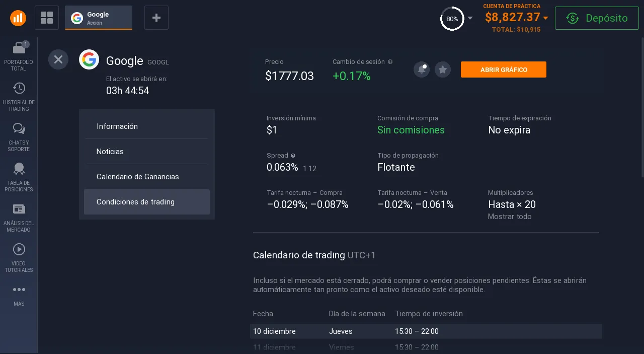Click the TOTAL: $10,915 text
The height and width of the screenshot is (354, 644).
(516, 30)
